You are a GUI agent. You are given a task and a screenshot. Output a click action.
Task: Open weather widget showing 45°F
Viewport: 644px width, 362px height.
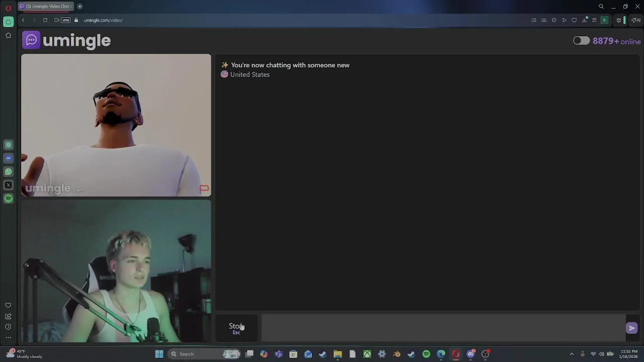tap(24, 354)
